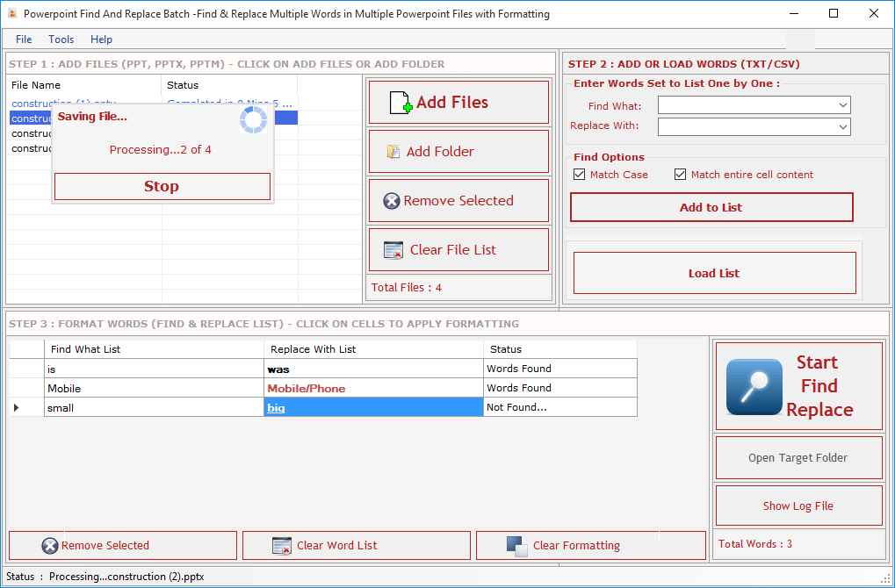Select the 'small' find cell
The height and width of the screenshot is (588, 895).
point(154,408)
